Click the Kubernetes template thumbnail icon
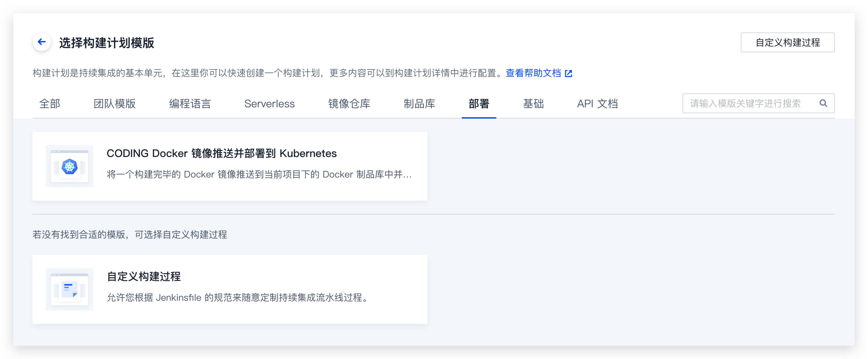Screen dimensions: 868x359 tap(70, 166)
